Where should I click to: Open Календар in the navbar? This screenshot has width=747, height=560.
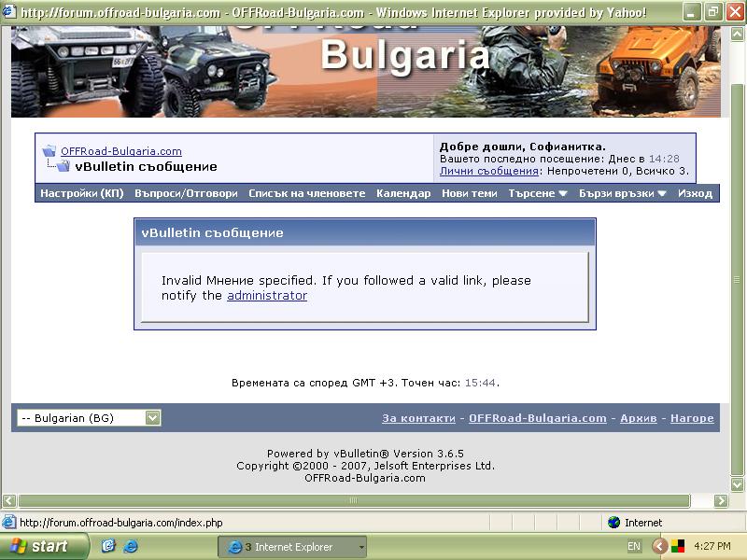click(403, 193)
